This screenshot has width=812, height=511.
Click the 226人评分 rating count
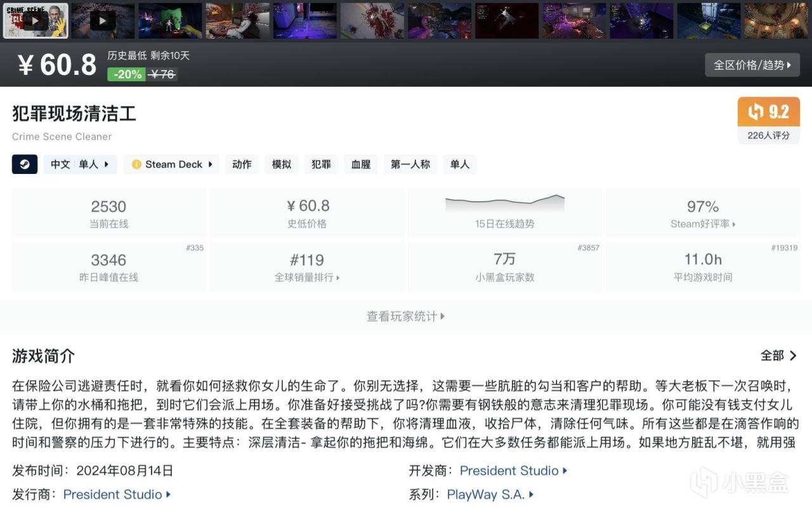(x=769, y=135)
